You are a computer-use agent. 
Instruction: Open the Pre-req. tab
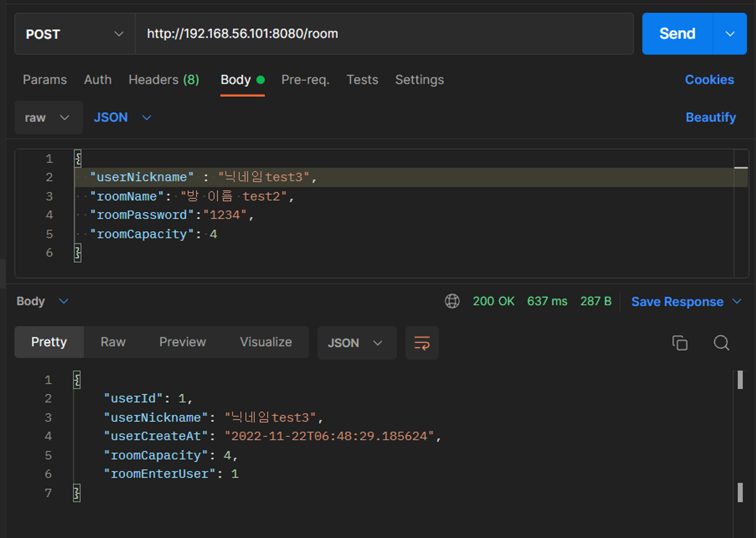pos(305,80)
